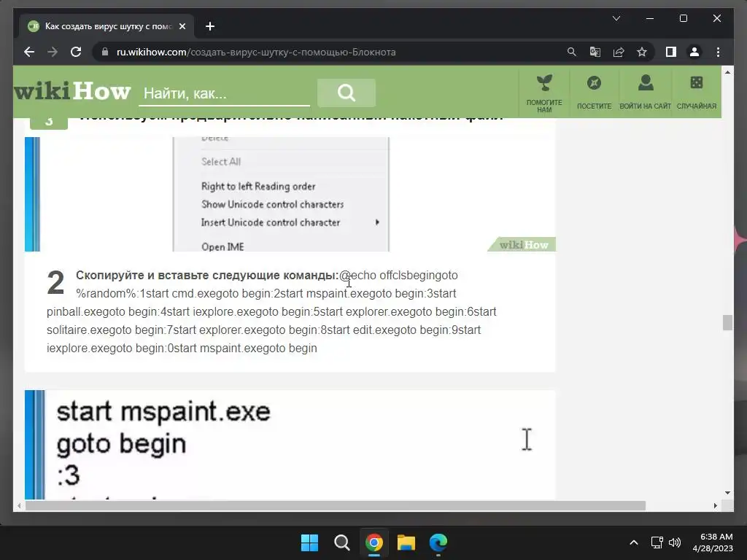
Task: Launch Microsoft Edge from taskbar
Action: pyautogui.click(x=438, y=542)
